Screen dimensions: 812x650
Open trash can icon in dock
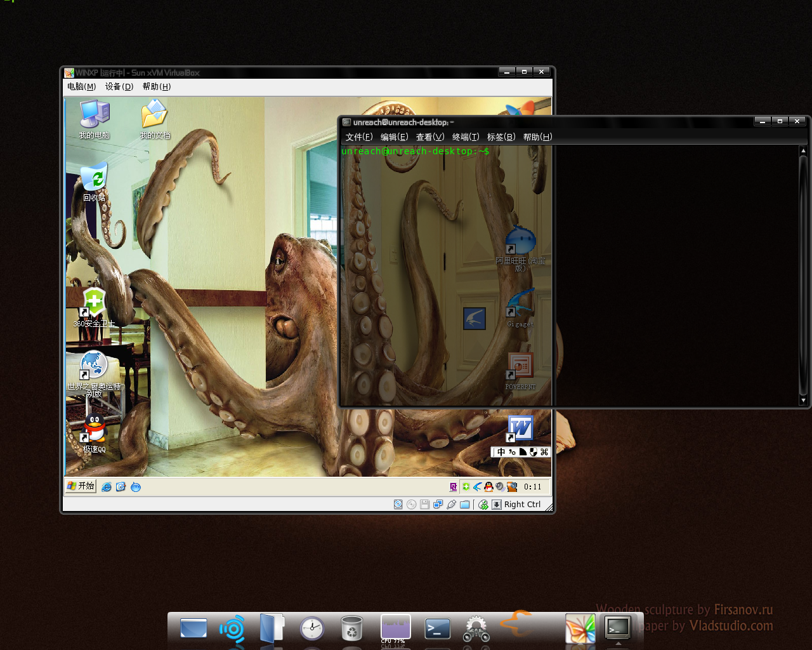[351, 628]
